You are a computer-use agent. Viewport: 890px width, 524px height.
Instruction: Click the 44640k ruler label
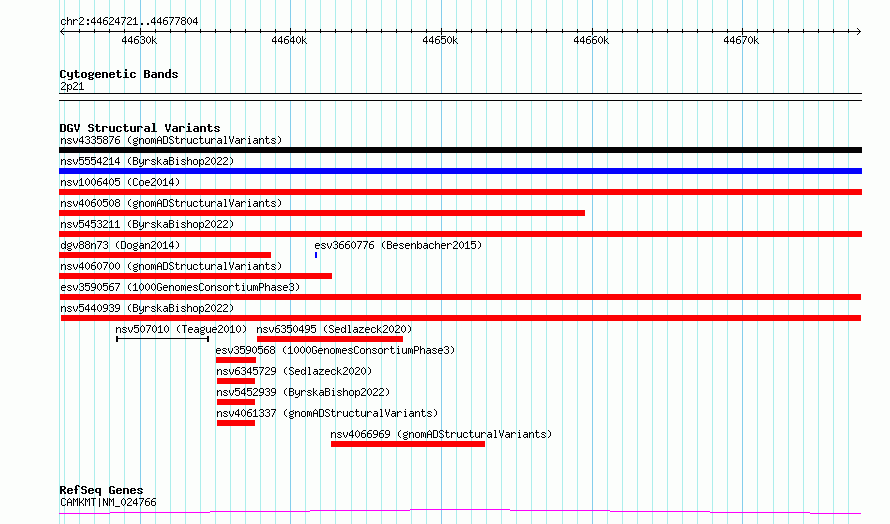289,40
